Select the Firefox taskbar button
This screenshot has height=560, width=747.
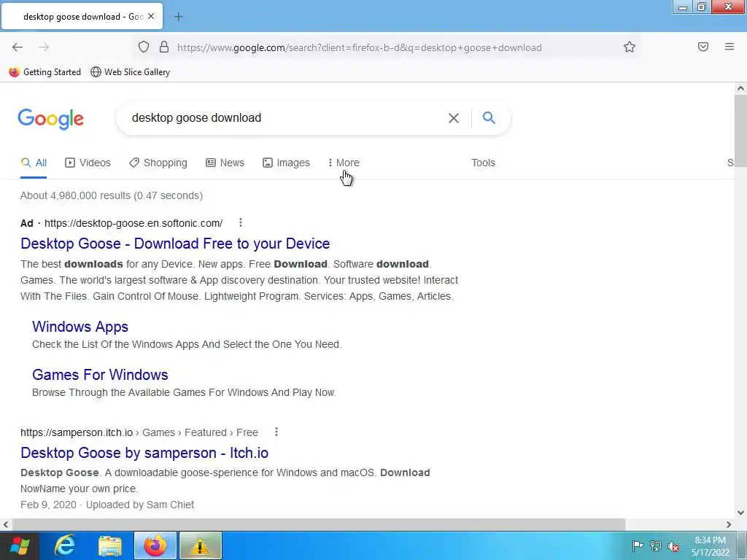click(155, 545)
